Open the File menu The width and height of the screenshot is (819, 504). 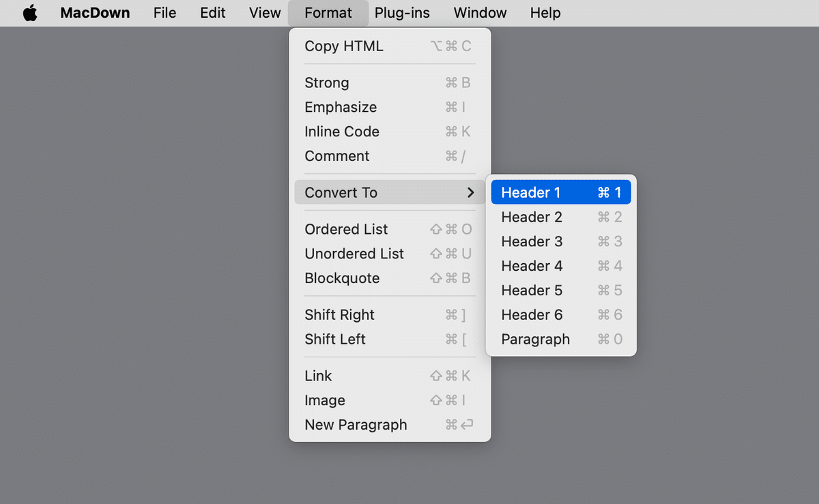165,13
